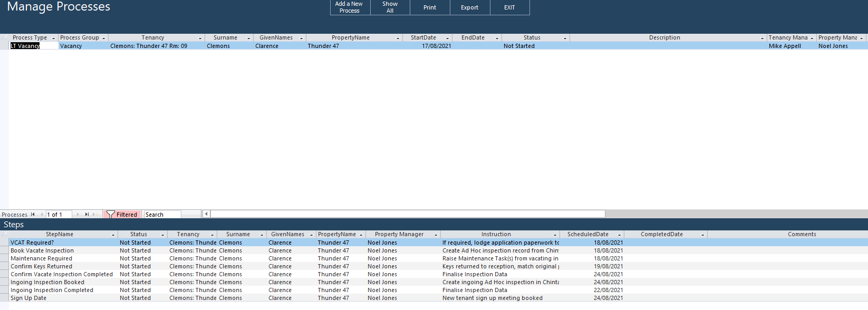Click the Add a New Process button
Image resolution: width=868 pixels, height=310 pixels.
click(350, 7)
